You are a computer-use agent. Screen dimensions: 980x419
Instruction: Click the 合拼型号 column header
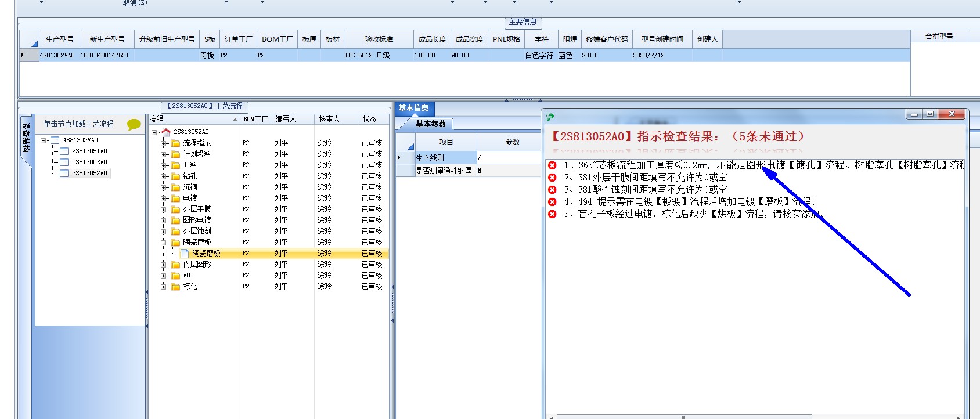[939, 37]
